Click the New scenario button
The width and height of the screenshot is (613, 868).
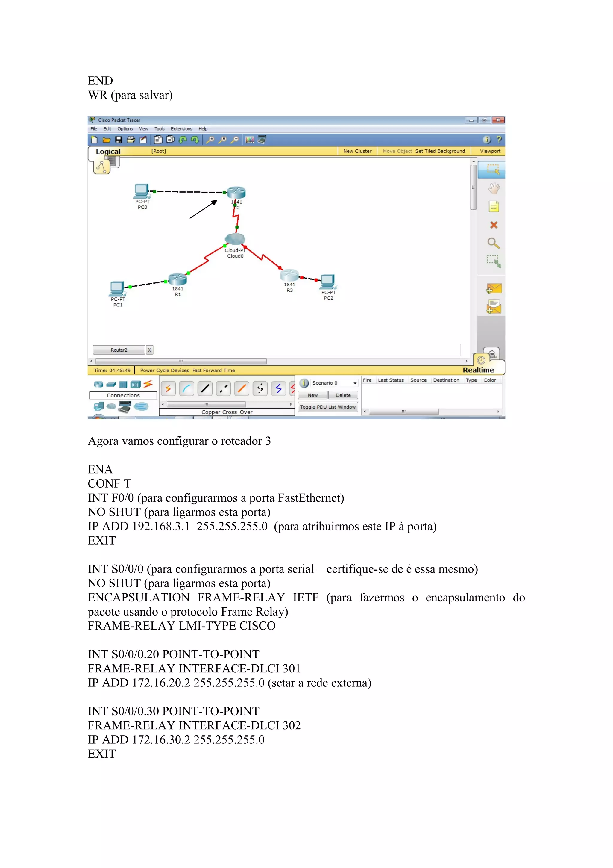[x=313, y=395]
